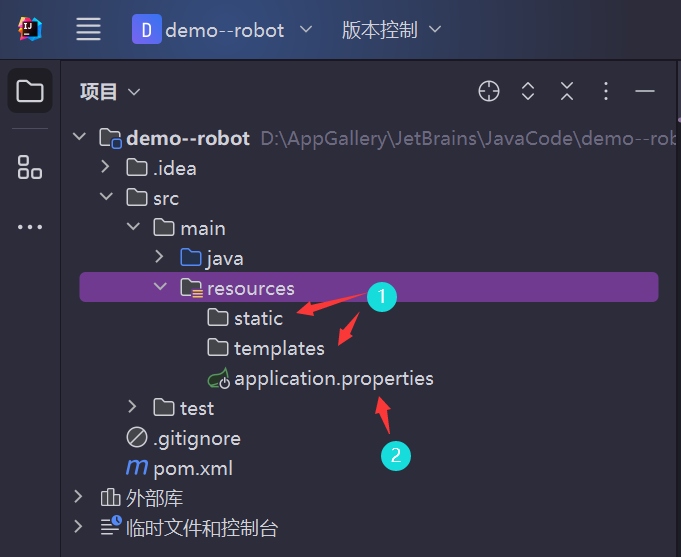Open the hamburger main menu

(x=89, y=30)
